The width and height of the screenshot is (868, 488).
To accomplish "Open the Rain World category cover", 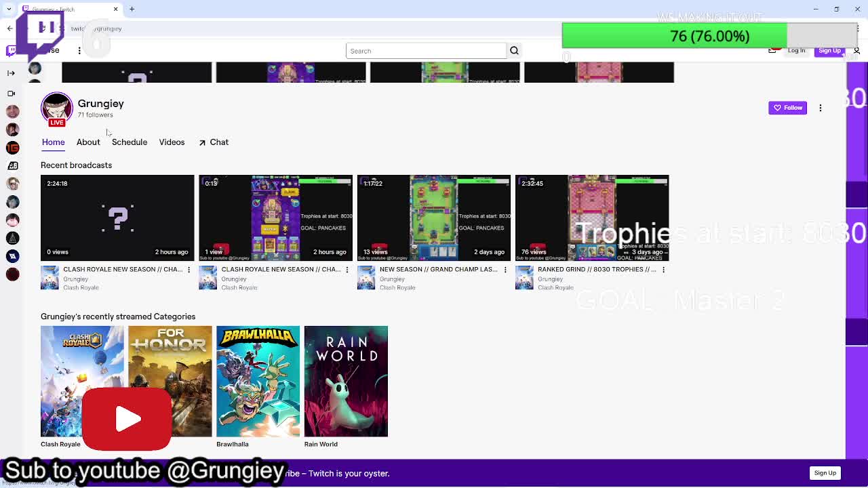I will click(346, 382).
